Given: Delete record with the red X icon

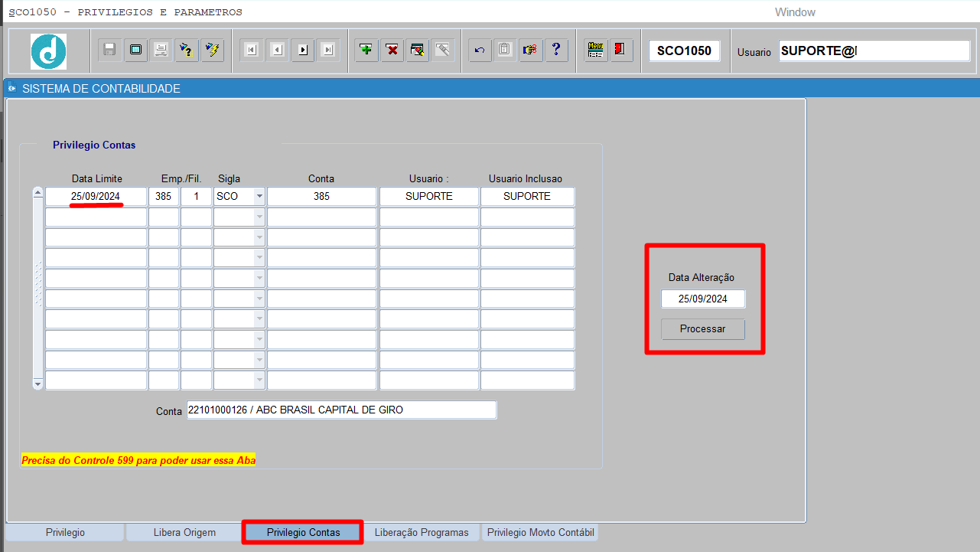Looking at the screenshot, I should pyautogui.click(x=392, y=50).
